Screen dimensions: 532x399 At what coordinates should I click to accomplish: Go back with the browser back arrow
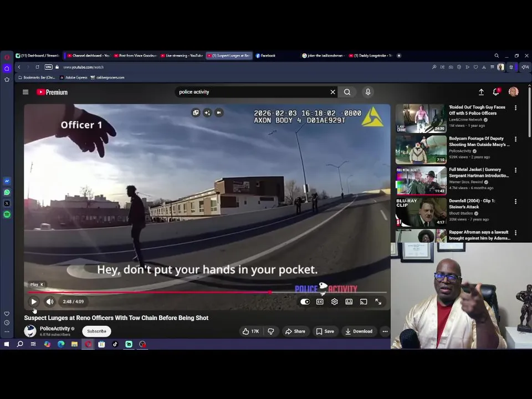pyautogui.click(x=19, y=67)
